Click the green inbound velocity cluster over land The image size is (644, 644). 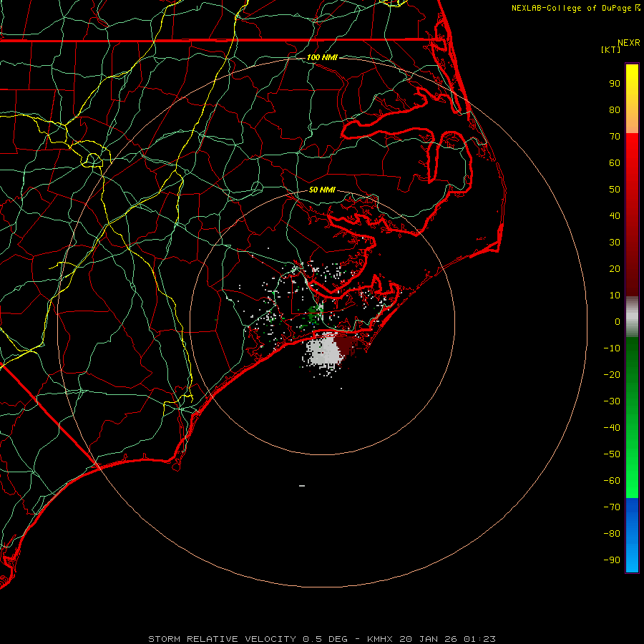point(315,313)
